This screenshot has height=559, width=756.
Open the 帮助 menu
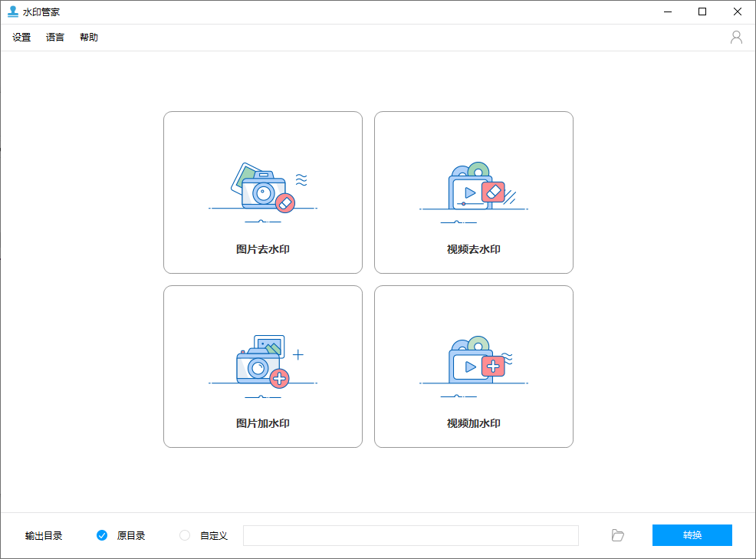pos(89,38)
